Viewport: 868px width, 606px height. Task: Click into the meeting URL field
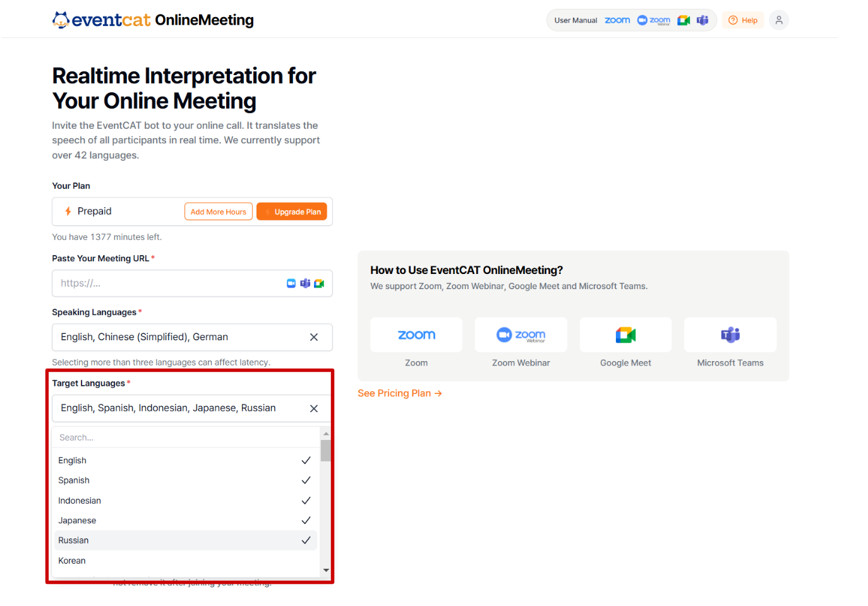point(192,283)
